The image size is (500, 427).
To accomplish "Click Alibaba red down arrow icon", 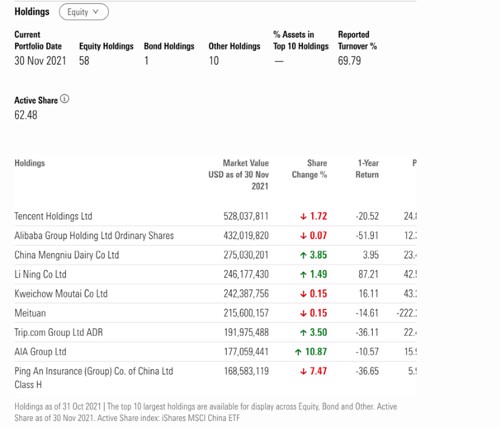I will [303, 236].
